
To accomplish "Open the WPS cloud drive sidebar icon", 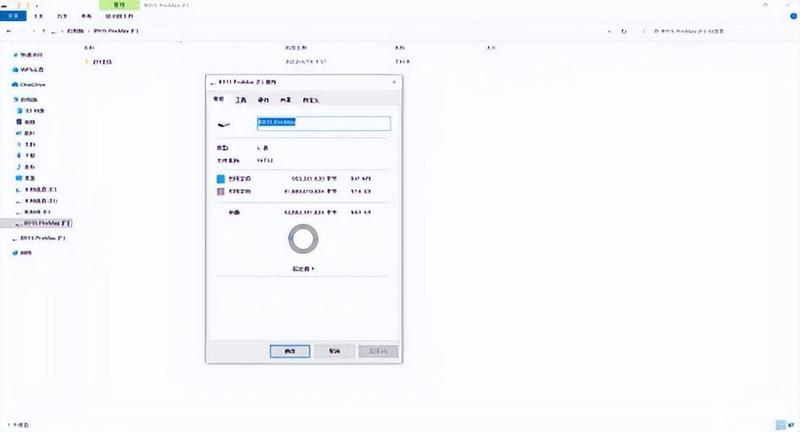I will tap(15, 70).
